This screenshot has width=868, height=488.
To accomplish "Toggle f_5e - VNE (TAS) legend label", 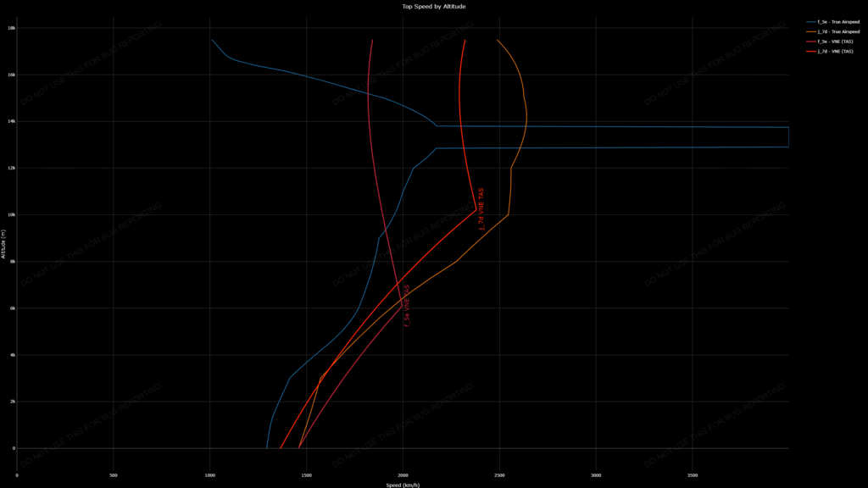I will 836,42.
